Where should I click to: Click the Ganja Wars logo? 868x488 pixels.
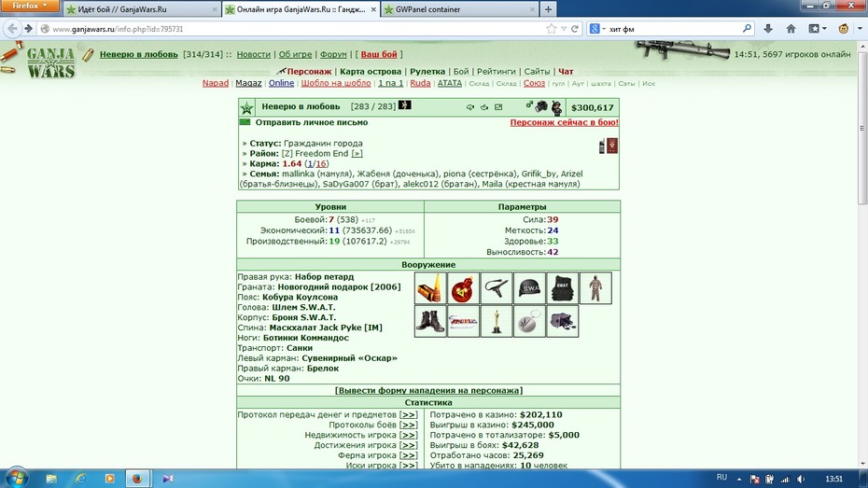[51, 62]
